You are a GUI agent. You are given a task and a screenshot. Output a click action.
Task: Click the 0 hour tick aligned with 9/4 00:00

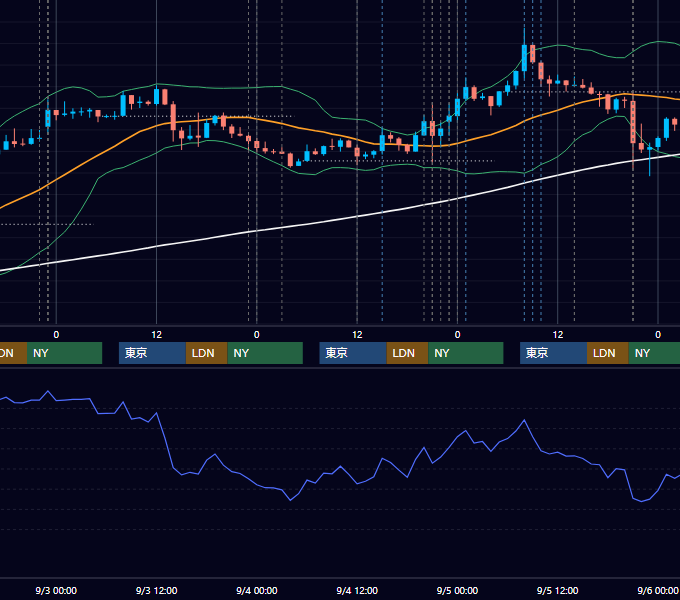(x=257, y=335)
